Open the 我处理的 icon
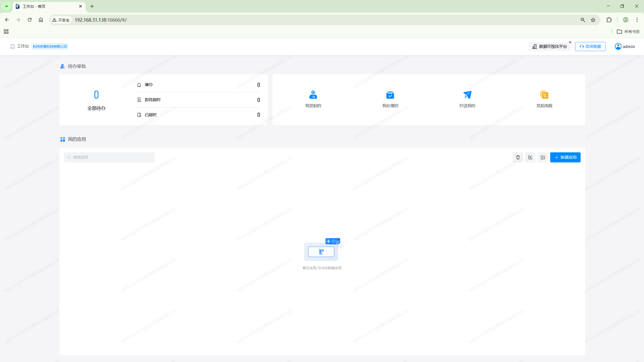644x362 pixels. pos(390,95)
